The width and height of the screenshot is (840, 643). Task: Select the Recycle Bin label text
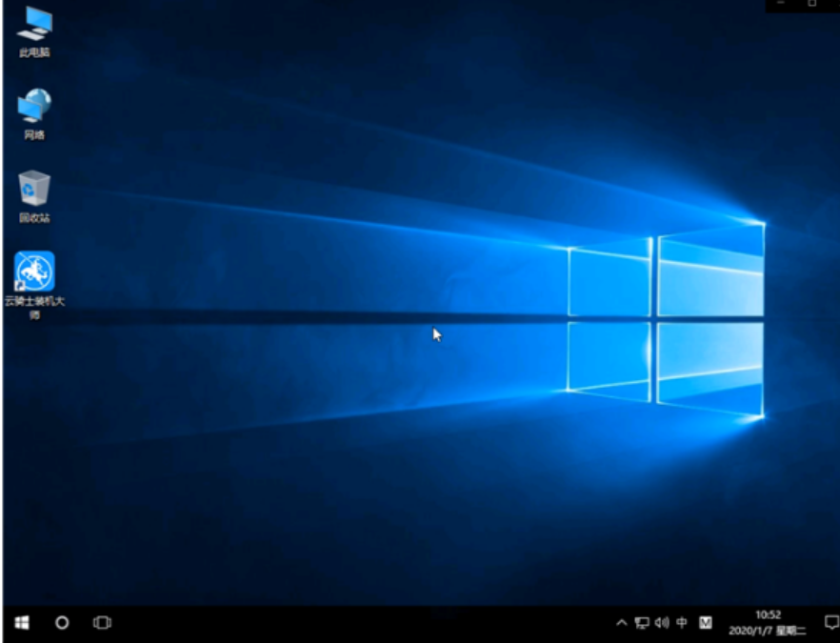(x=35, y=215)
